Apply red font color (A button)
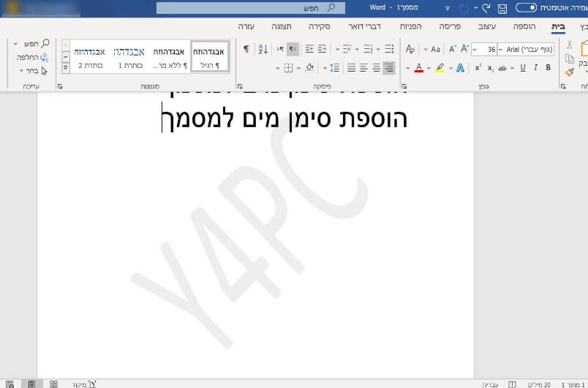Screen dimensions: 588x388 [x=419, y=68]
